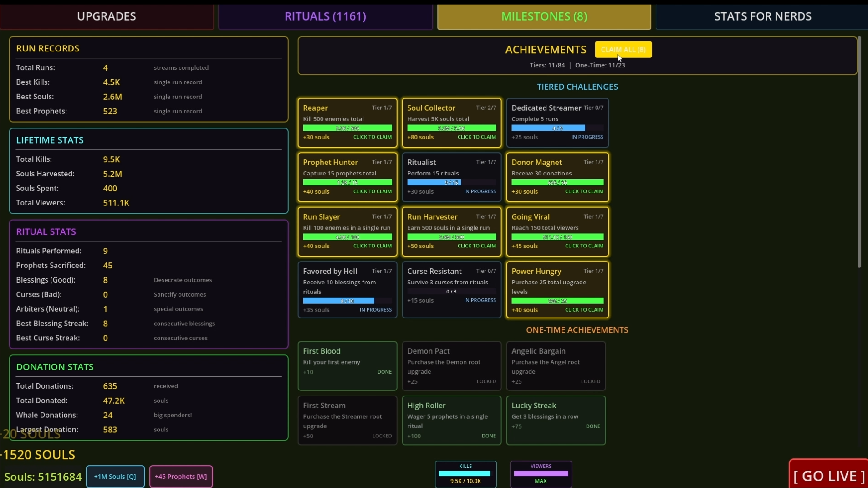Select the First Blood achievement card
Viewport: 868px width, 488px height.
(347, 366)
